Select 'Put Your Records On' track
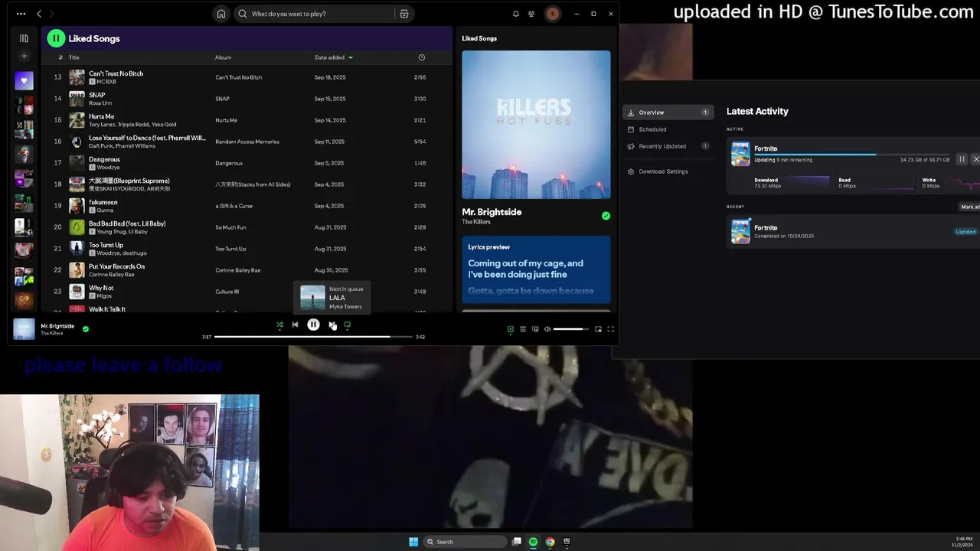Screen dimensions: 980x551 pos(245,270)
